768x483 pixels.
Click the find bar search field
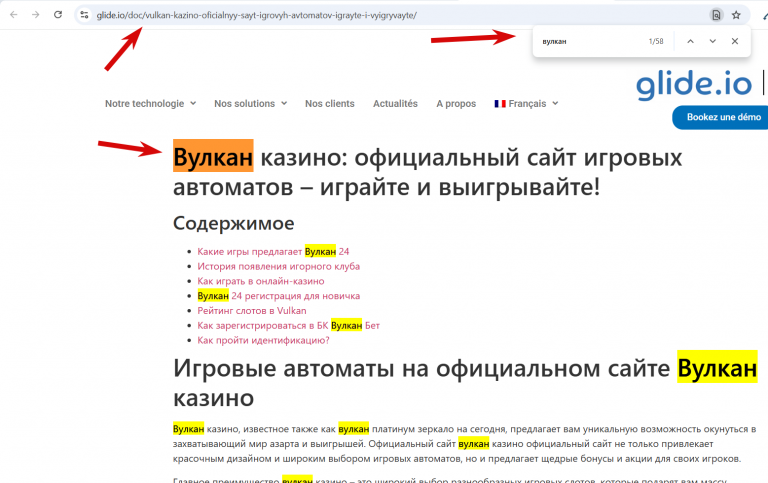[590, 41]
